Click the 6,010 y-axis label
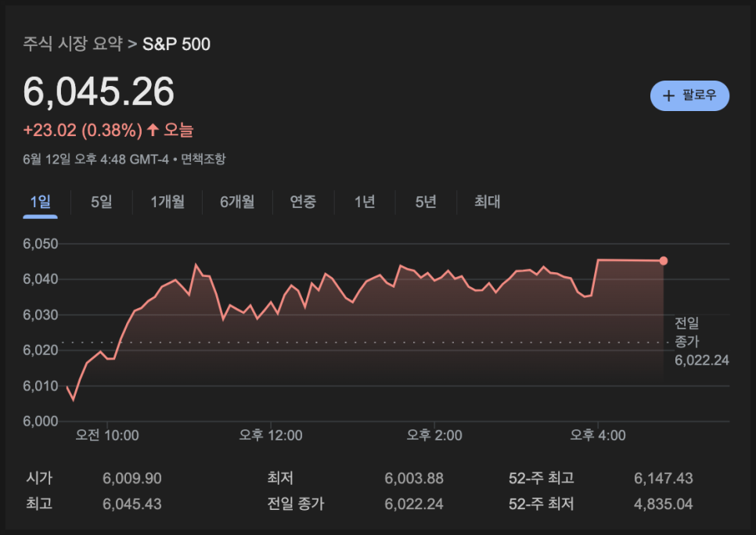This screenshot has width=756, height=535. pos(41,386)
